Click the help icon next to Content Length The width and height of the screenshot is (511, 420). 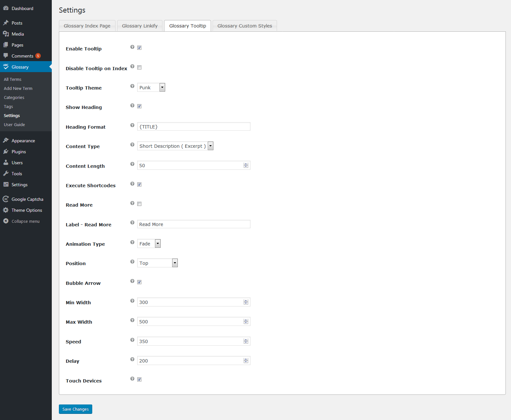pyautogui.click(x=132, y=164)
